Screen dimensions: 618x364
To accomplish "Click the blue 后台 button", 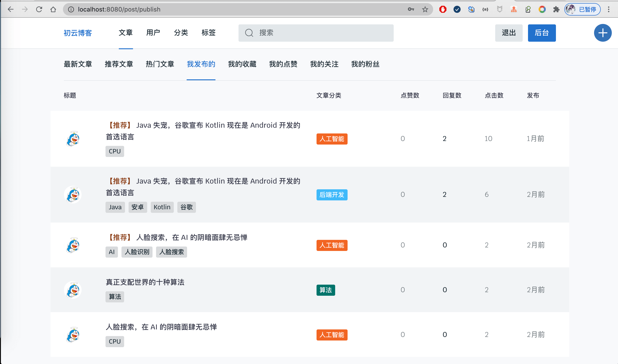I will pos(542,33).
